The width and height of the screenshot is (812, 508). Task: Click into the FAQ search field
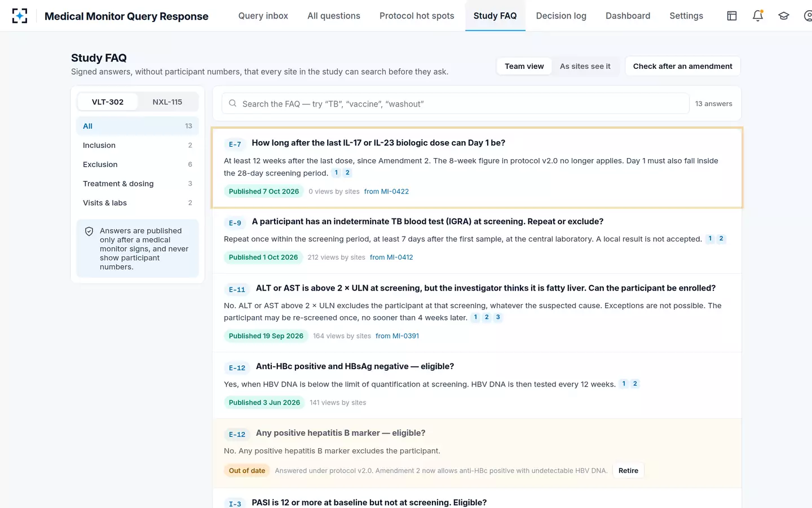click(x=456, y=103)
